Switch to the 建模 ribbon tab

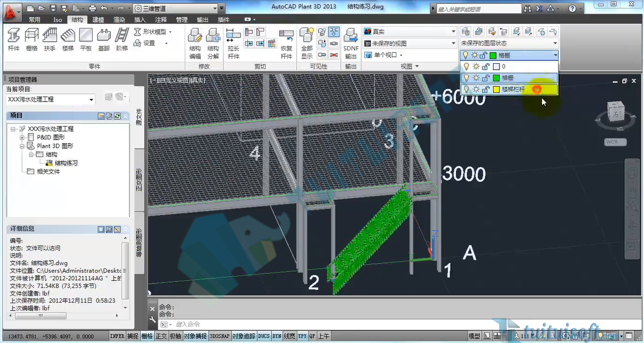98,20
